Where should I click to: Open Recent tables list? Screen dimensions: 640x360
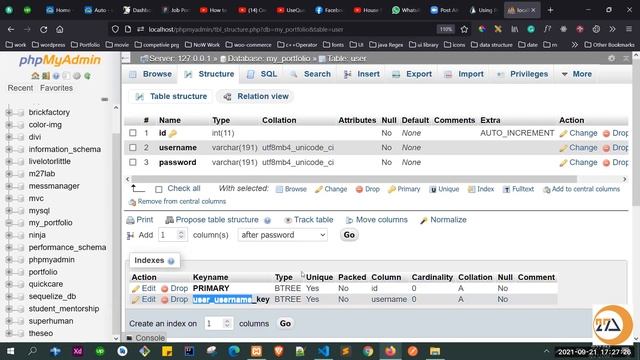click(20, 88)
